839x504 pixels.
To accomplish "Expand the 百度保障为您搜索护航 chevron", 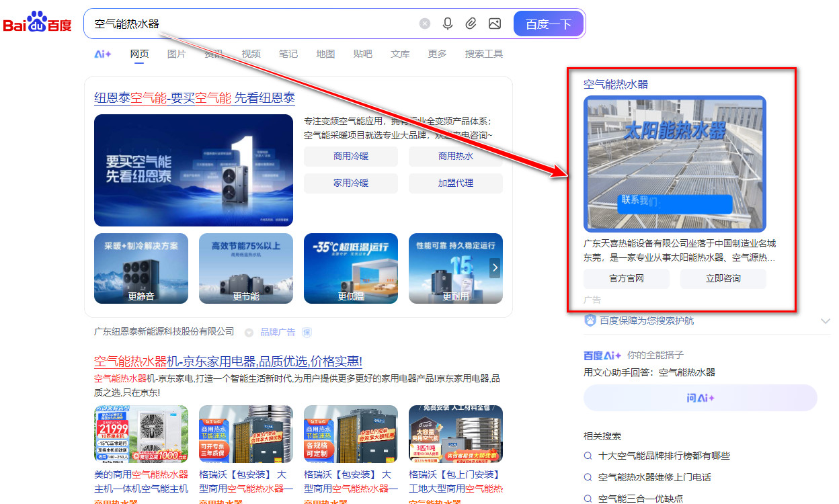I will 826,321.
